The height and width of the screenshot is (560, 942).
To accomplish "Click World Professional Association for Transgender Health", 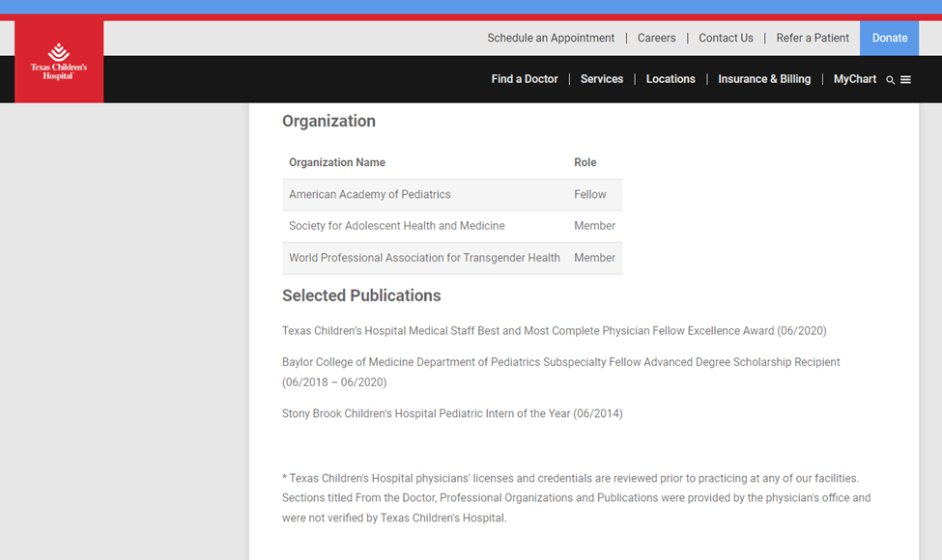I will pos(424,258).
